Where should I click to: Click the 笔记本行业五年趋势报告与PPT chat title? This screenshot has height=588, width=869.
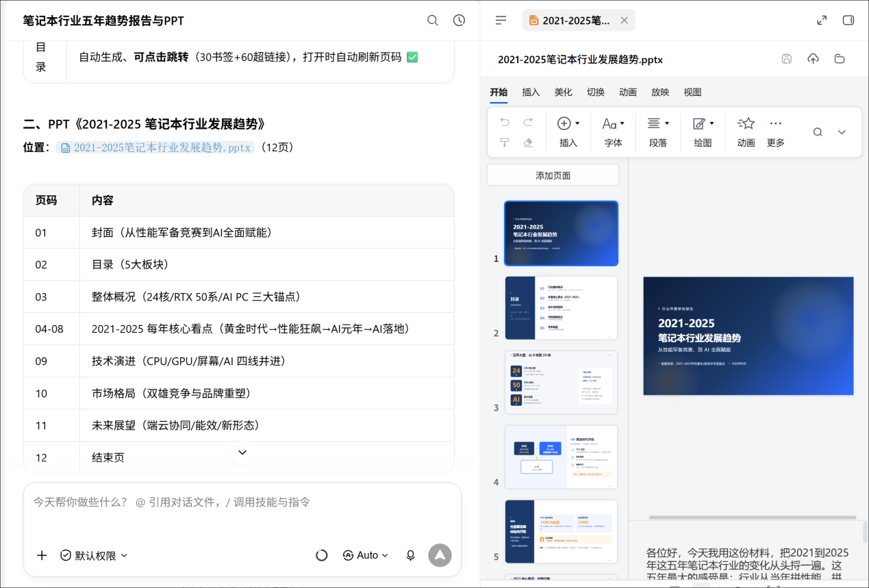point(103,21)
